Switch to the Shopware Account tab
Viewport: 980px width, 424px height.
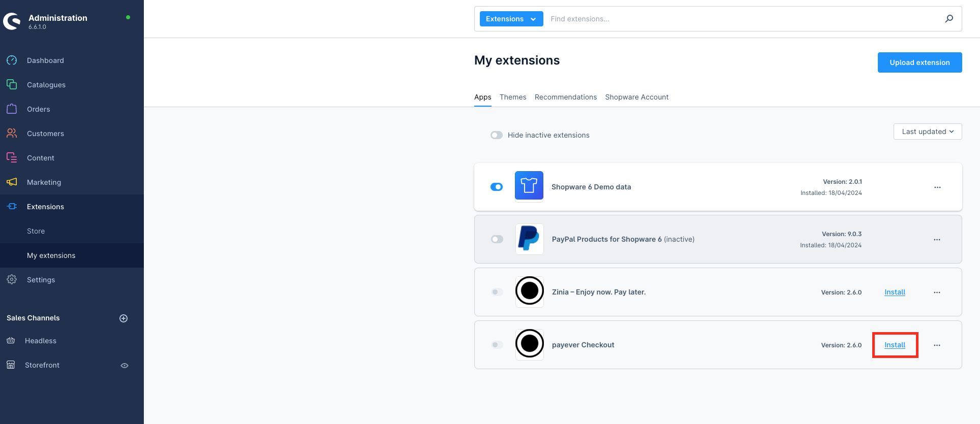[x=637, y=97]
